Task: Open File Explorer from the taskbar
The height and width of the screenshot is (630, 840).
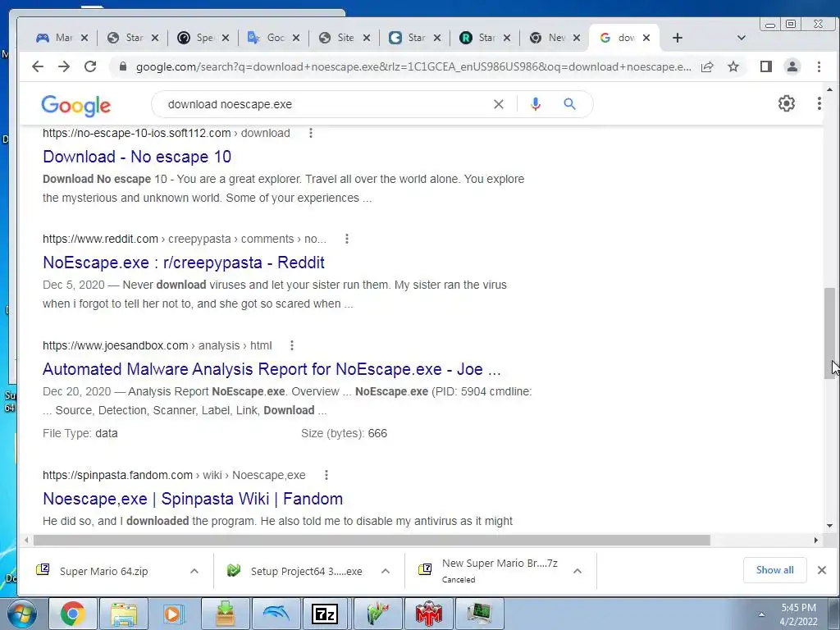Action: click(x=124, y=614)
